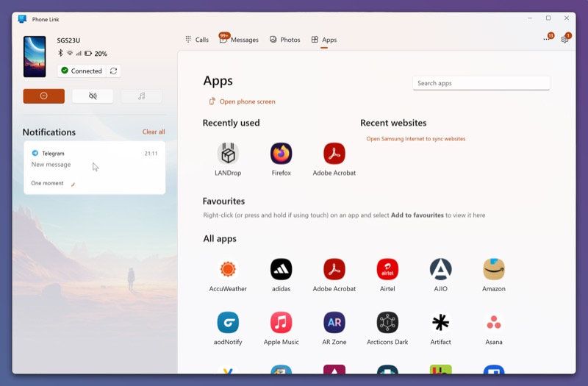588x386 pixels.
Task: Click the All apps heading
Action: [x=220, y=239]
